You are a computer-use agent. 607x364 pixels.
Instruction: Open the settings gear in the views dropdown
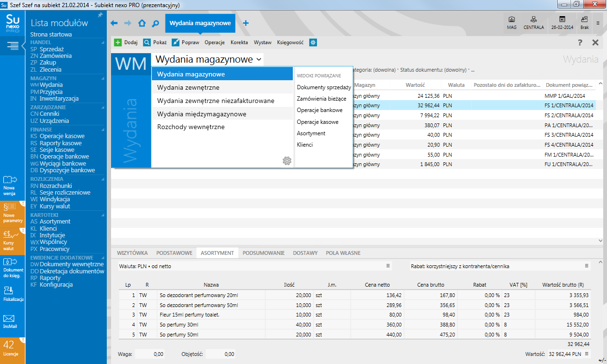287,161
